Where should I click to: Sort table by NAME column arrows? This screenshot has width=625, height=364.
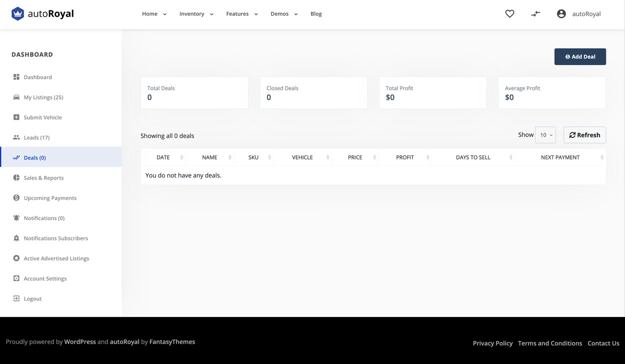pyautogui.click(x=230, y=157)
